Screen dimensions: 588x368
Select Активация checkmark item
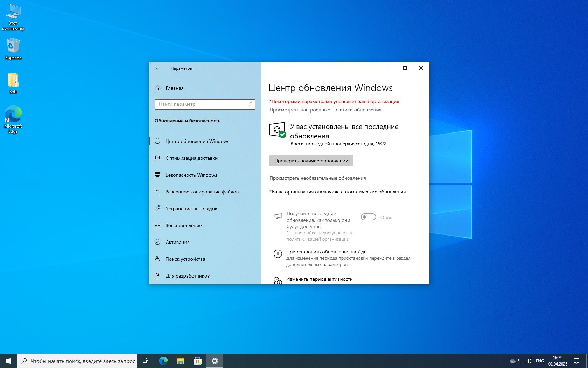coord(177,242)
